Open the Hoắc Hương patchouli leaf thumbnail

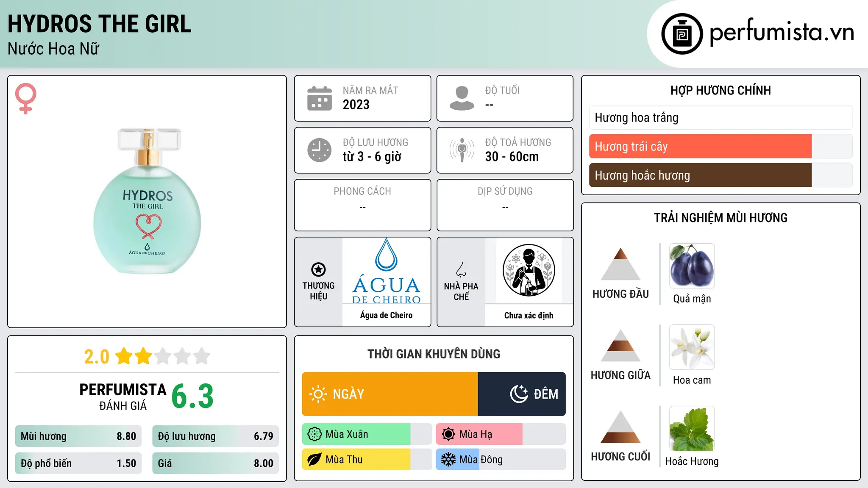pos(692,428)
